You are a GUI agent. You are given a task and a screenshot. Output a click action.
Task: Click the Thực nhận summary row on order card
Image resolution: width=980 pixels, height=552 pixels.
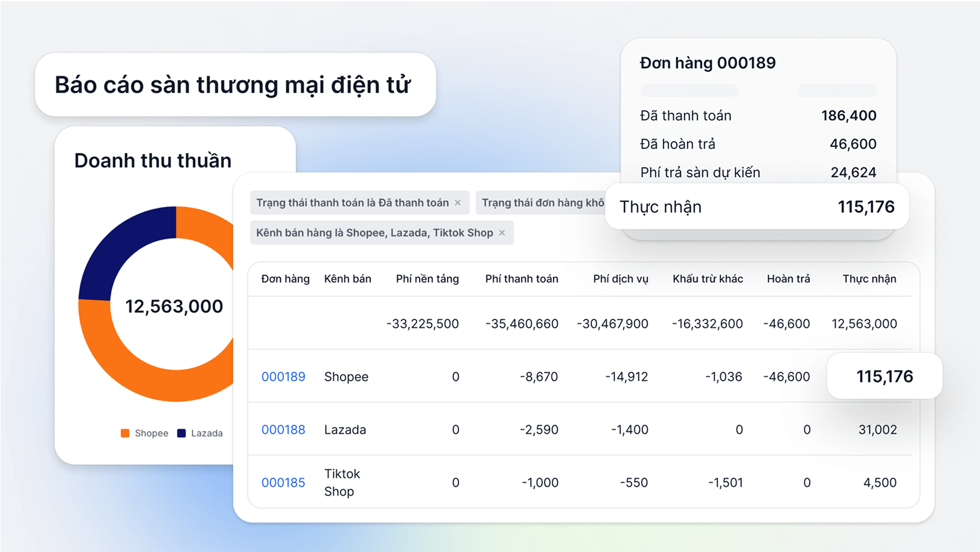757,206
